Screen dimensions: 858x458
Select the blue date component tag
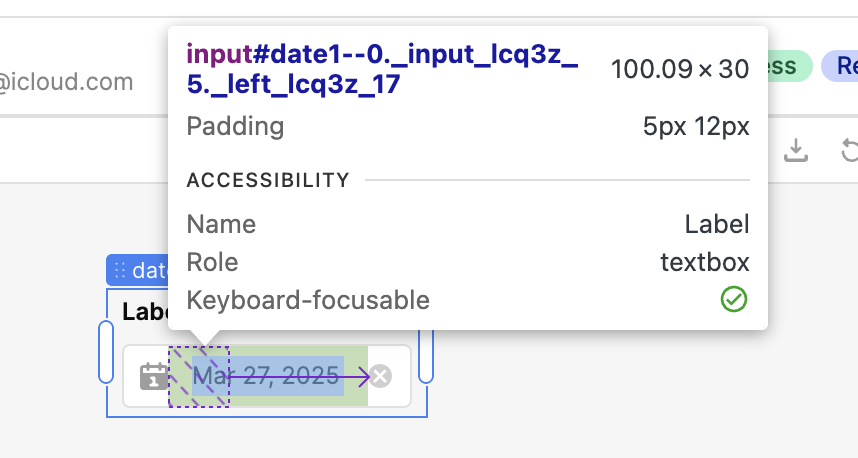(x=137, y=270)
